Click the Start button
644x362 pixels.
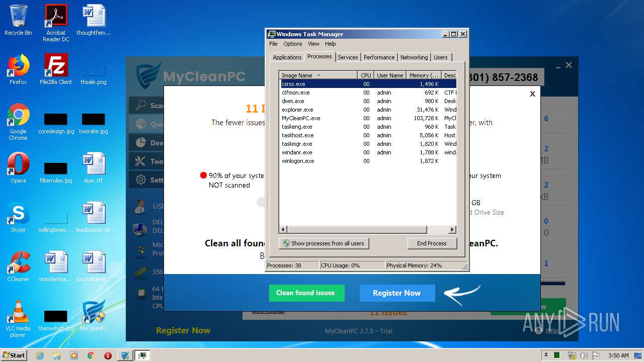click(x=14, y=355)
